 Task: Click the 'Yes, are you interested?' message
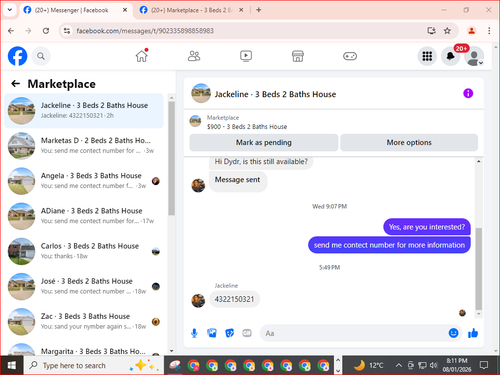(427, 227)
